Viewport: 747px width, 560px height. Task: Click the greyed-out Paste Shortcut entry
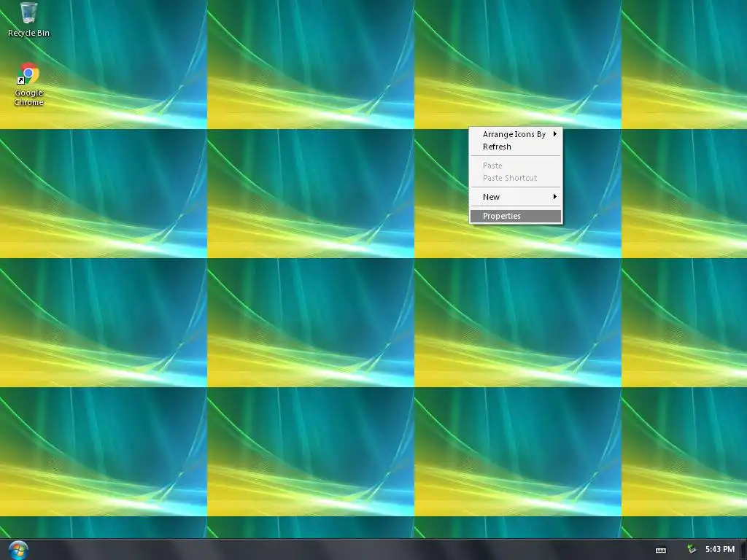(516, 178)
